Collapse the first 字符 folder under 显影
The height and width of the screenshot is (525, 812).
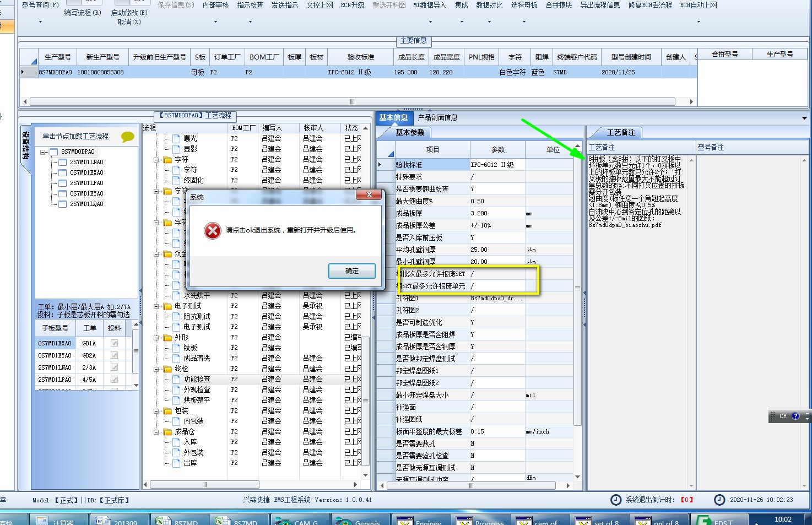click(156, 159)
